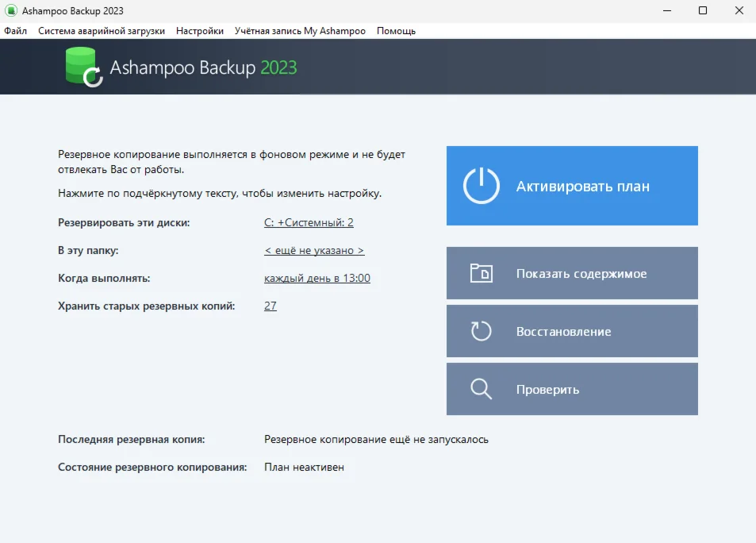Change backed-up drives via 'C: +Системный: 2'
This screenshot has height=543, width=756.
click(x=309, y=223)
